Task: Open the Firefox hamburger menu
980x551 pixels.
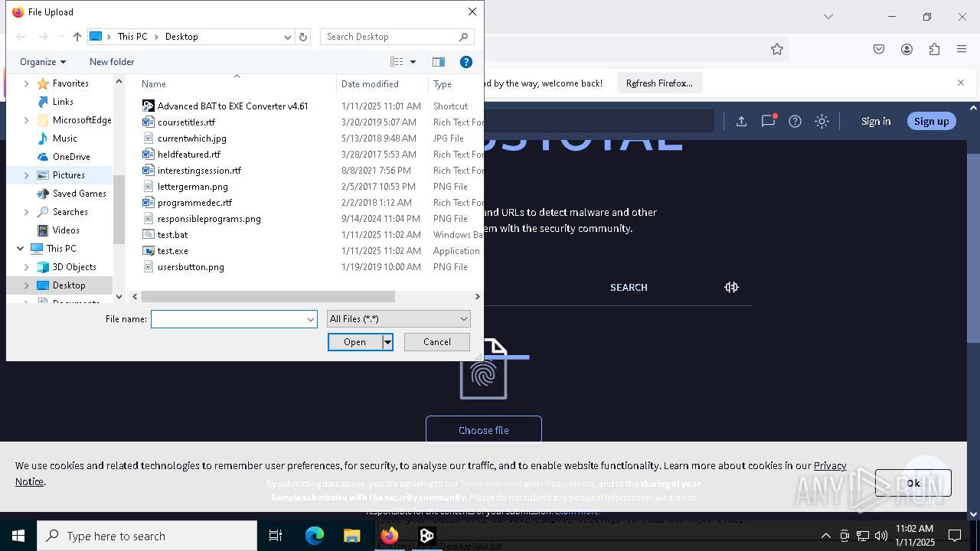Action: tap(962, 49)
